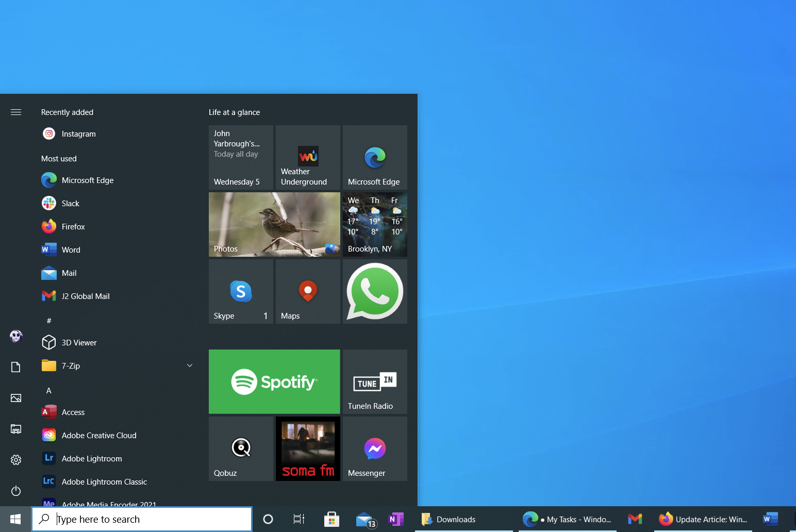Open File Explorer from Start sidebar
This screenshot has width=796, height=532.
click(16, 429)
